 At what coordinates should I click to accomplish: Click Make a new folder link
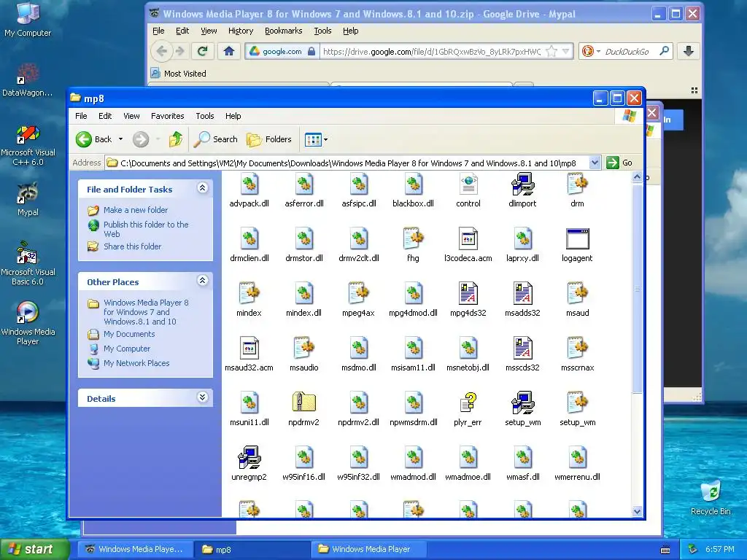136,210
